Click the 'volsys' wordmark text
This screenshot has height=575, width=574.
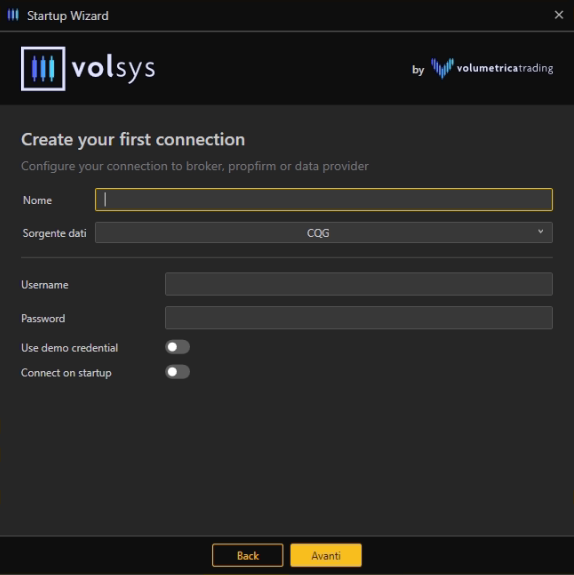click(x=113, y=68)
